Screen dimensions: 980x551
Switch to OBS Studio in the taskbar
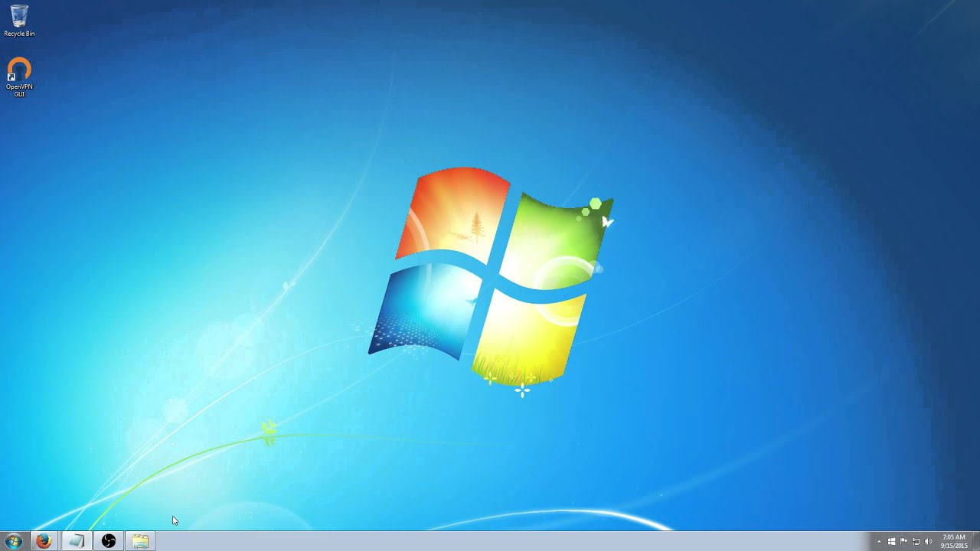pyautogui.click(x=108, y=541)
